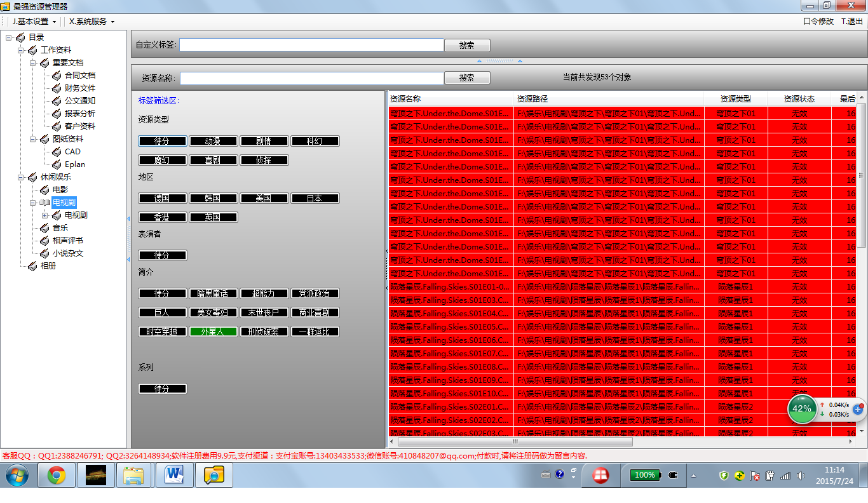Open the file explorer taskbar icon

tap(134, 475)
